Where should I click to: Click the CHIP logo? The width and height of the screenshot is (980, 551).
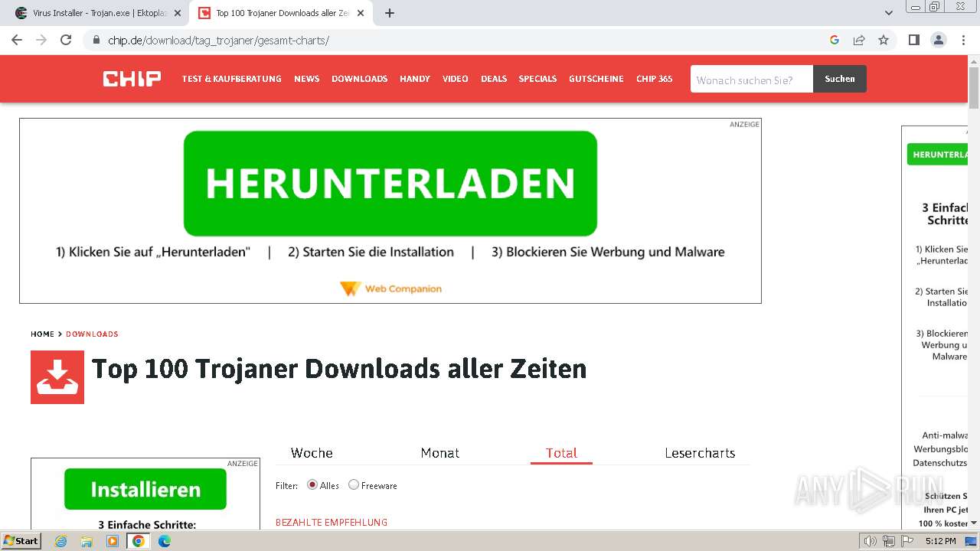pyautogui.click(x=132, y=79)
